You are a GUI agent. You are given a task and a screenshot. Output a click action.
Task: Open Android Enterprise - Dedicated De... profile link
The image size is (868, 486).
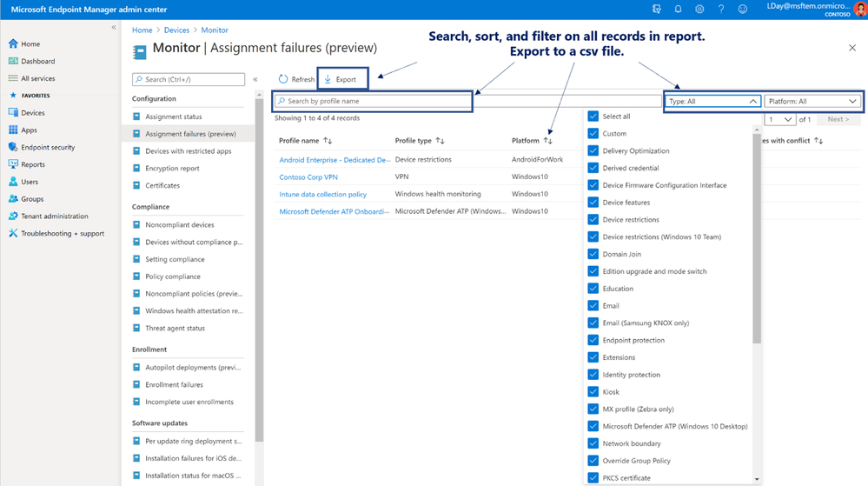[335, 160]
